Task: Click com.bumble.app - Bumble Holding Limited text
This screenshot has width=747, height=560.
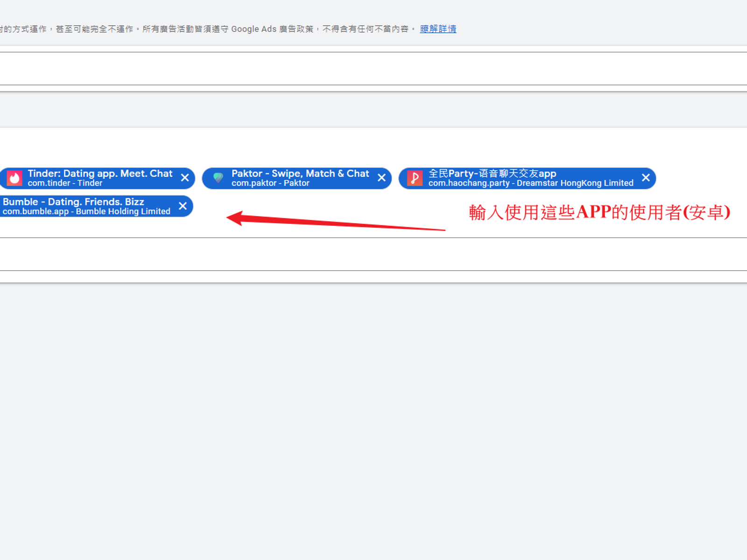Action: 86,212
